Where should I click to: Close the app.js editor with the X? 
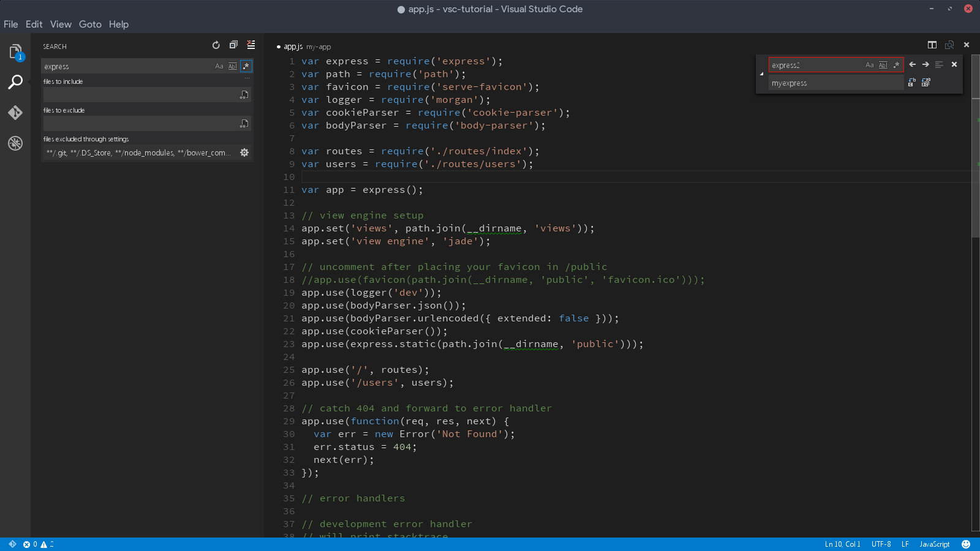(967, 45)
